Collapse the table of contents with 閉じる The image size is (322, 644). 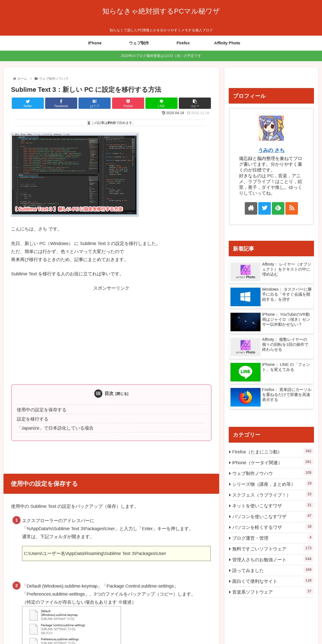[122, 394]
